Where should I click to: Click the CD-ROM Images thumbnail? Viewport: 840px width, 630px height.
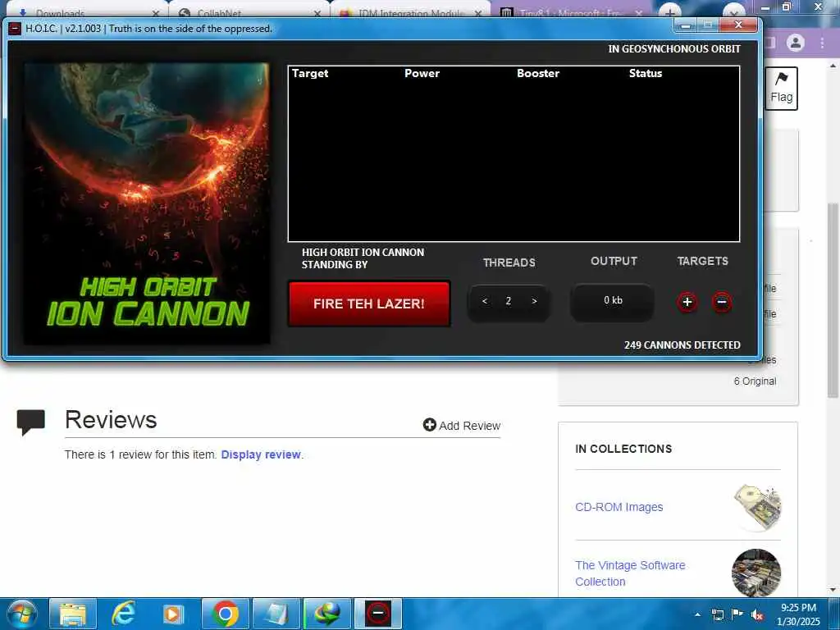756,507
